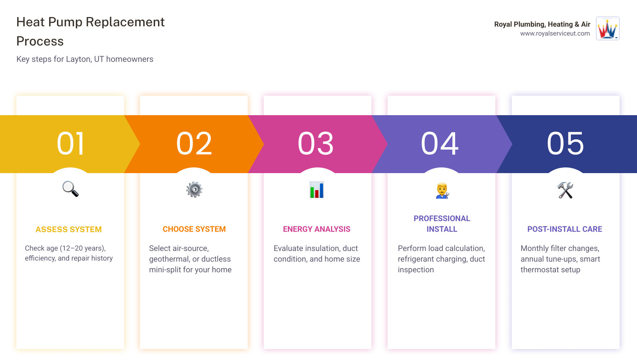Select the gear icon for Choose System

coord(194,190)
